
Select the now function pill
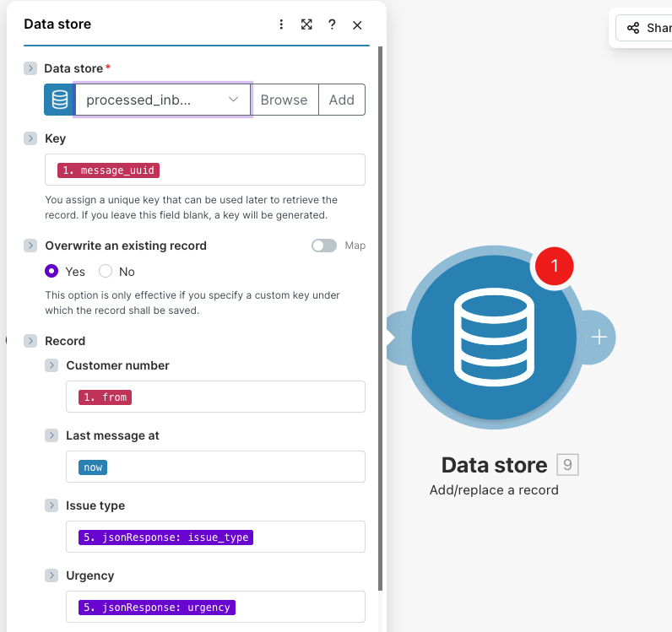click(93, 467)
